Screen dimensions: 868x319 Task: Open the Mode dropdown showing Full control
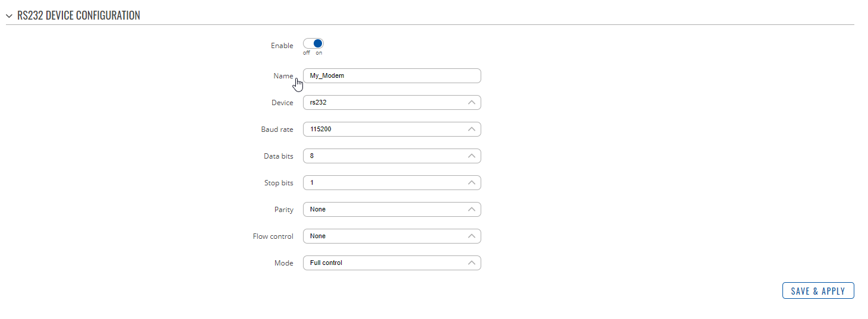392,263
